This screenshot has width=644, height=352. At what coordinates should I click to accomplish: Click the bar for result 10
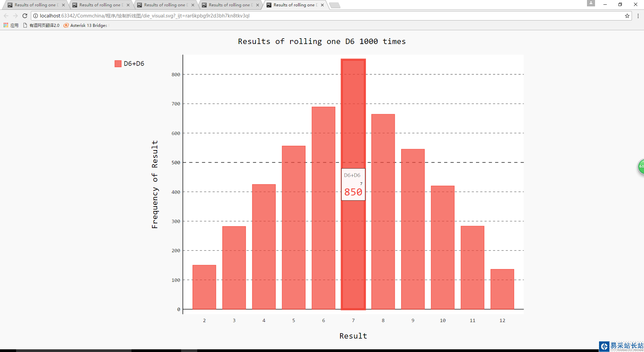(x=443, y=248)
